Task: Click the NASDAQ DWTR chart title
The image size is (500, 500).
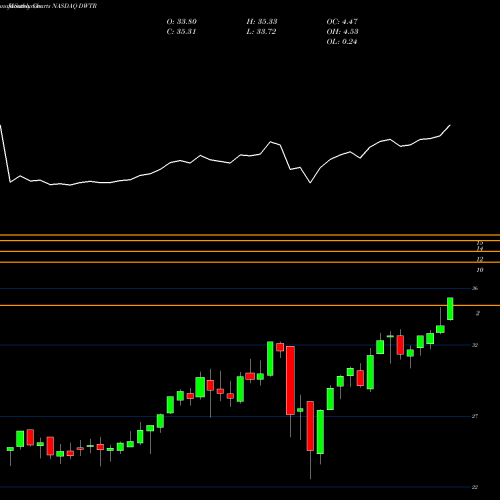Action: click(75, 6)
